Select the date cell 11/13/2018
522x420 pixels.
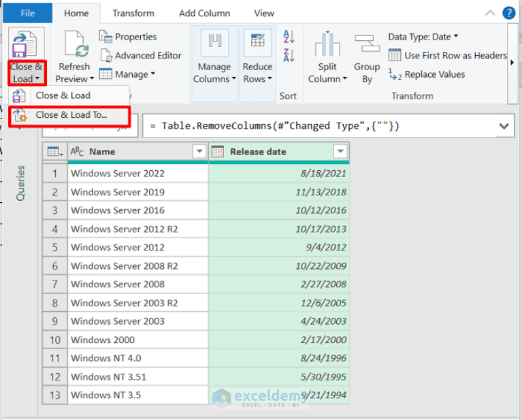pyautogui.click(x=279, y=192)
